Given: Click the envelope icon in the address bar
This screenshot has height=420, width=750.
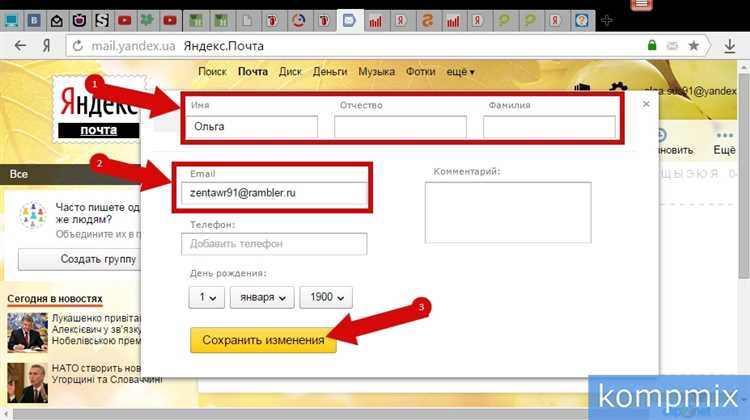Looking at the screenshot, I should (x=672, y=46).
